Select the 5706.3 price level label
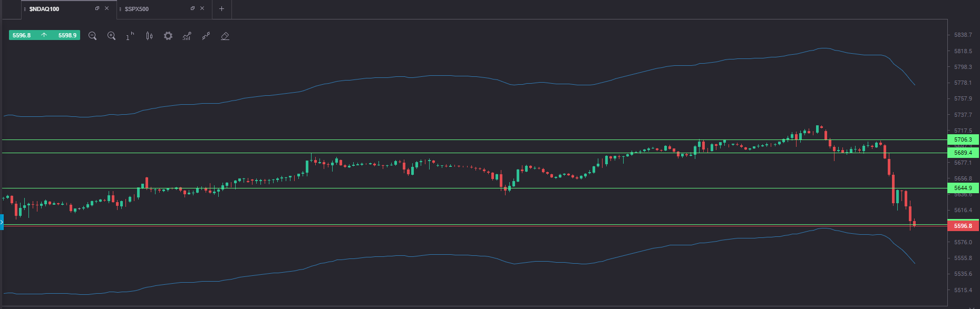Screen dimensions: 980x309 (963, 140)
